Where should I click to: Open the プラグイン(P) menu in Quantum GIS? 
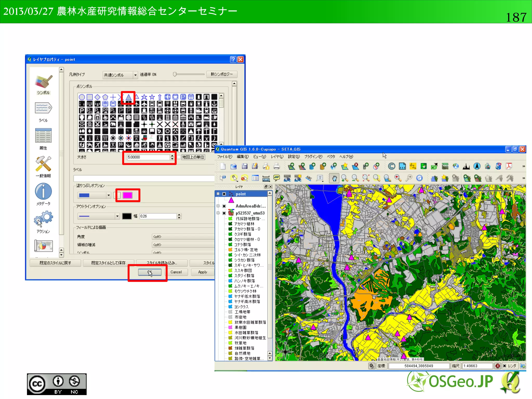[313, 157]
